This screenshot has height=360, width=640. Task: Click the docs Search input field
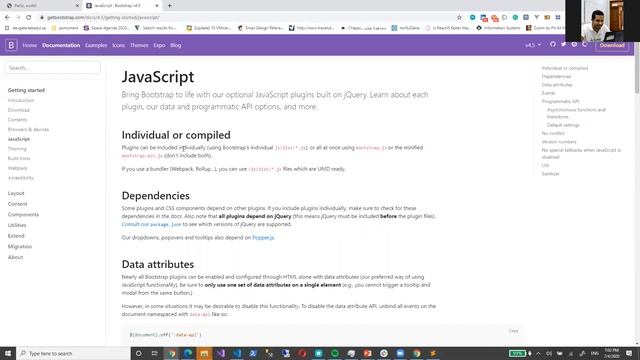53,68
